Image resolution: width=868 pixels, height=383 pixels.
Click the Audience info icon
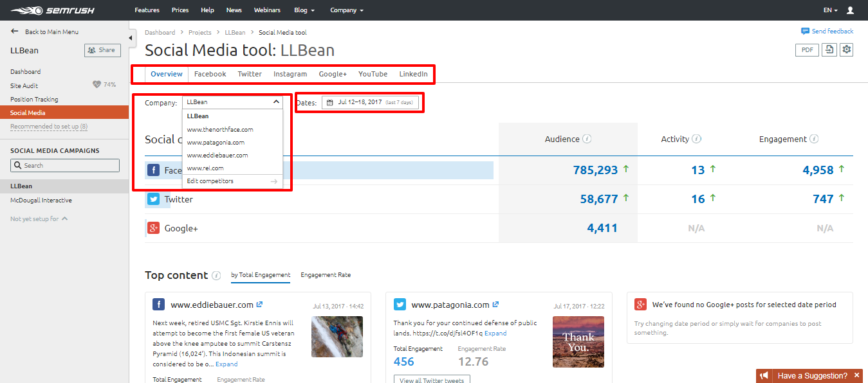coord(587,139)
